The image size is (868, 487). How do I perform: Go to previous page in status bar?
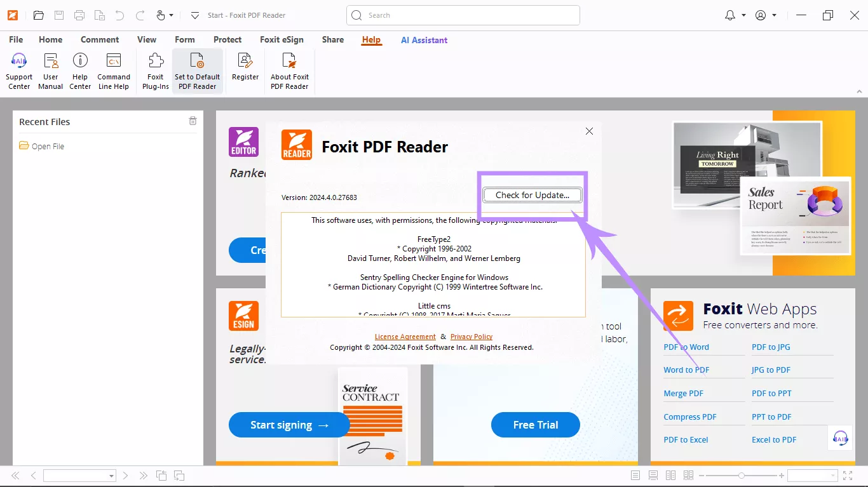(33, 476)
